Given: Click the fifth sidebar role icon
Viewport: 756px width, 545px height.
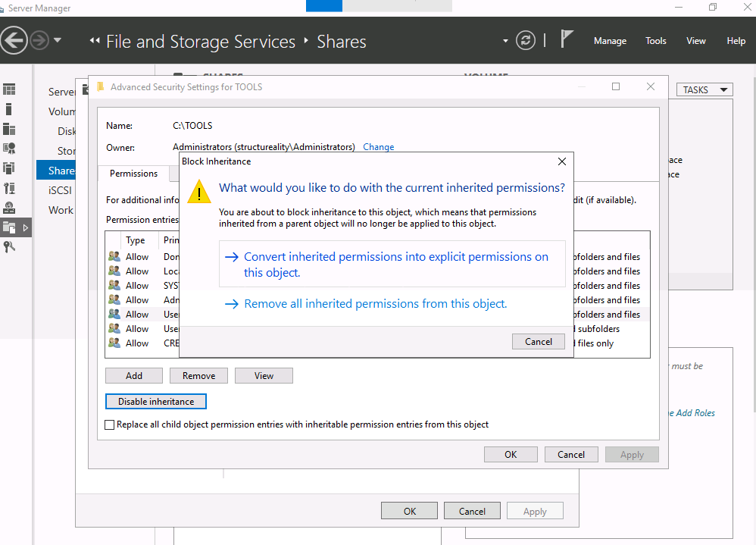Looking at the screenshot, I should click(x=9, y=168).
